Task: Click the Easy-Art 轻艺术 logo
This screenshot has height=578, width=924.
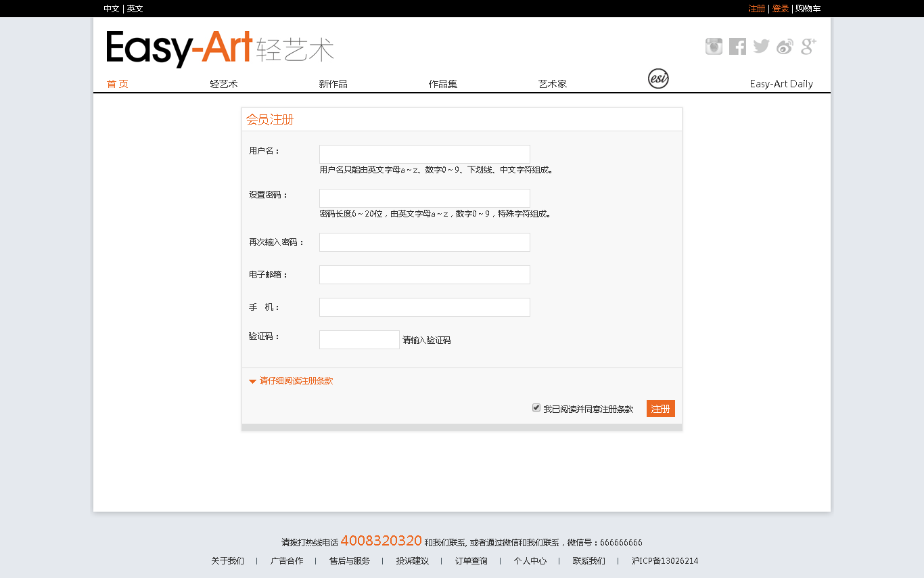Action: pos(220,49)
